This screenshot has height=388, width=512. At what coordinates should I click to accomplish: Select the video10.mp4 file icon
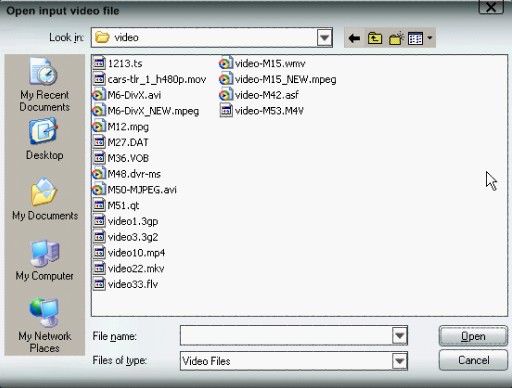point(99,253)
